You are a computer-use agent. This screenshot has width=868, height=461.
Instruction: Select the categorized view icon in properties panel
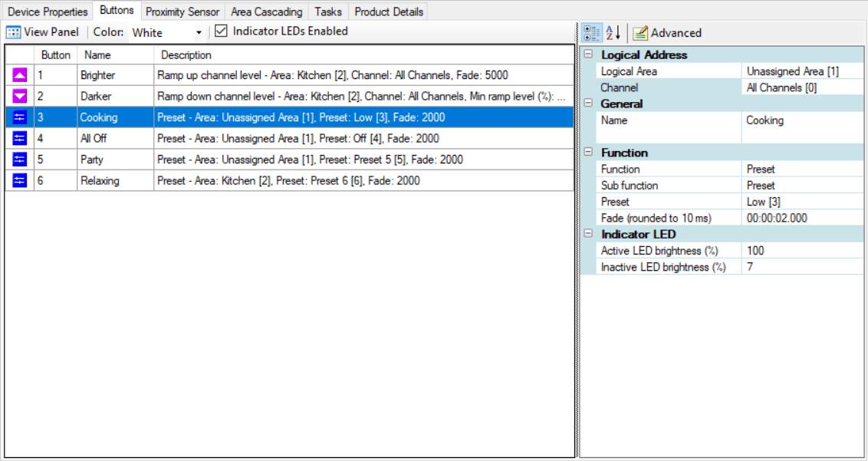(x=591, y=32)
